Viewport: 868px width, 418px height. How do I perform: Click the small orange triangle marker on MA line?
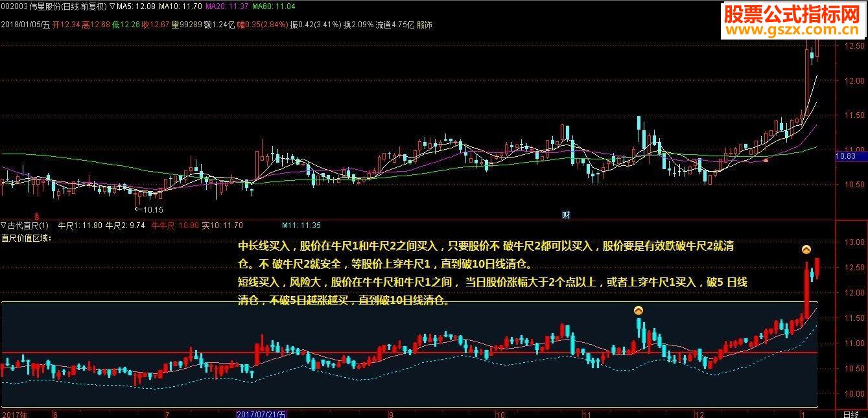(766, 159)
